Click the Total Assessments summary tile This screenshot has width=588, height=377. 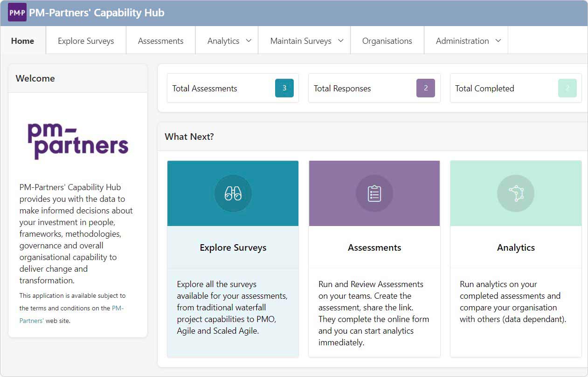pyautogui.click(x=233, y=88)
